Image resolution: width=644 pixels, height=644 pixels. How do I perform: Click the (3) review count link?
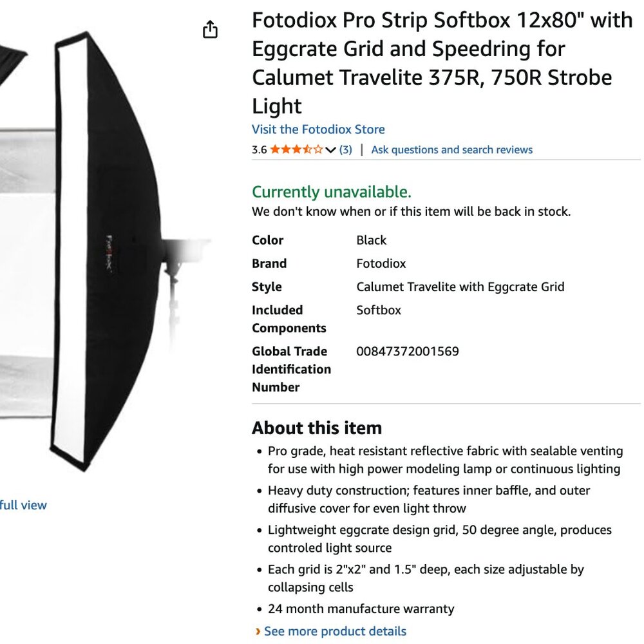click(x=345, y=149)
